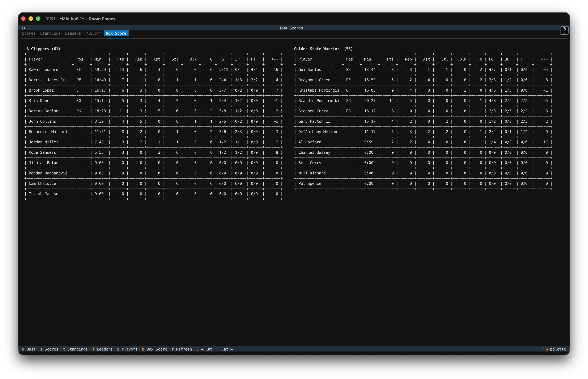The height and width of the screenshot is (379, 588).
Task: Click Isaiah Jackson's name
Action: click(45, 194)
